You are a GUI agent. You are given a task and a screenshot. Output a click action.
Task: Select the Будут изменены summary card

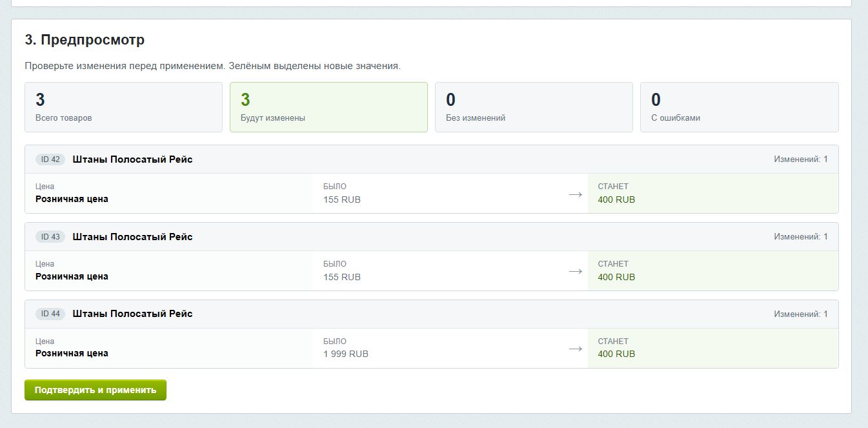click(x=328, y=107)
